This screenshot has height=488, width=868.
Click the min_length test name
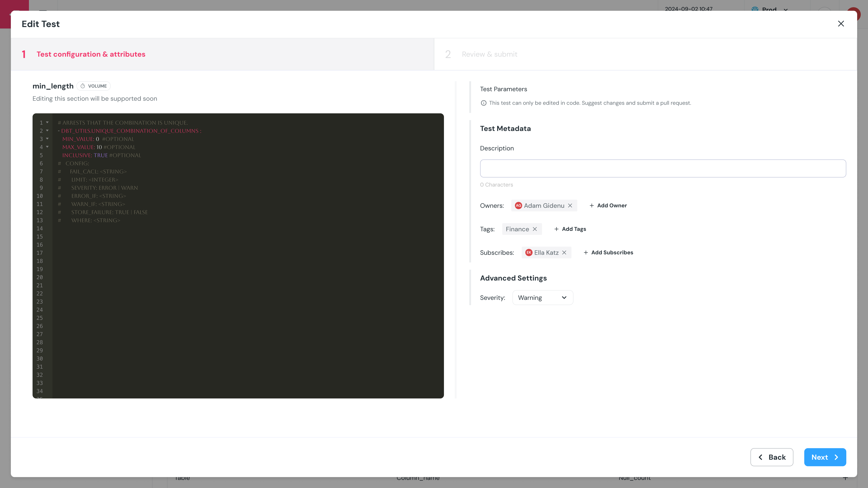click(x=53, y=86)
